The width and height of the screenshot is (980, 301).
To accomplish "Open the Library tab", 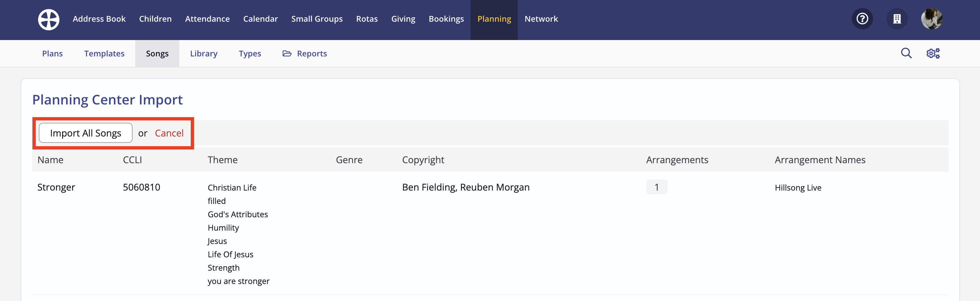I will (x=203, y=54).
